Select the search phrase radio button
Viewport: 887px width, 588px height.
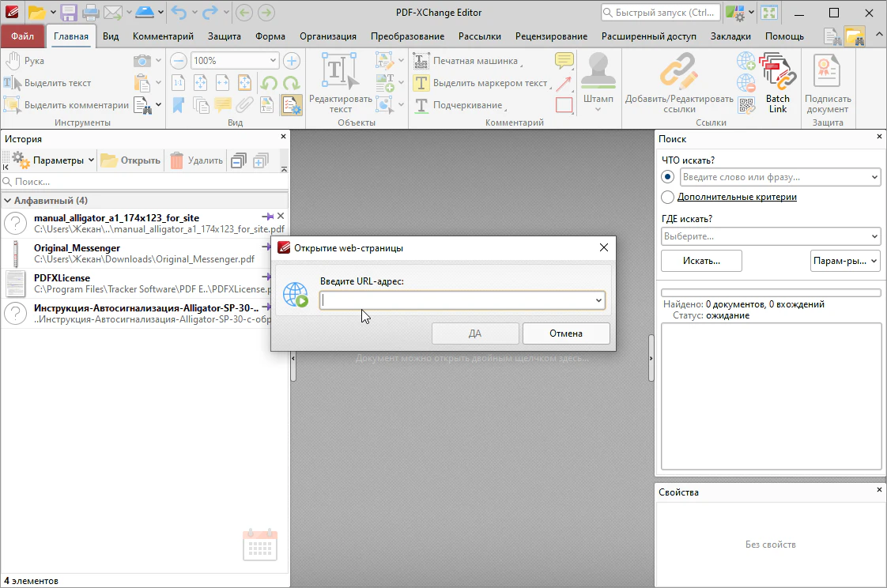pyautogui.click(x=668, y=177)
